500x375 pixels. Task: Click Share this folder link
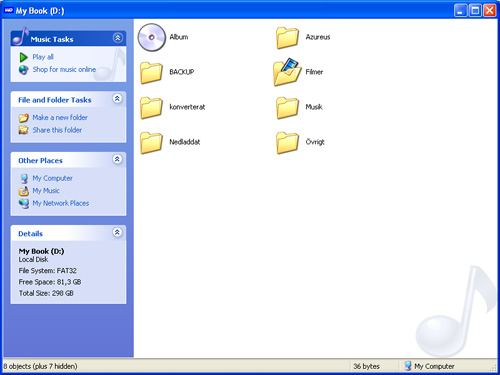pos(57,130)
